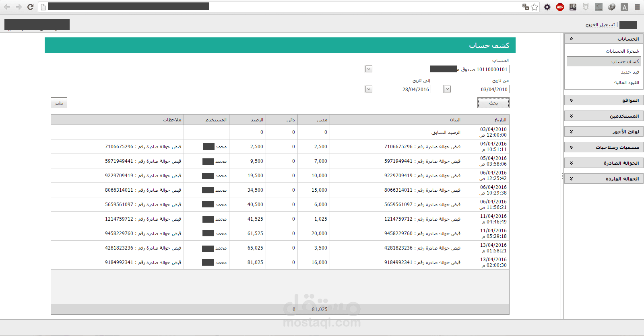Screen dimensions: 644x336
Task: Open the account selection dropdown
Action: coord(369,69)
